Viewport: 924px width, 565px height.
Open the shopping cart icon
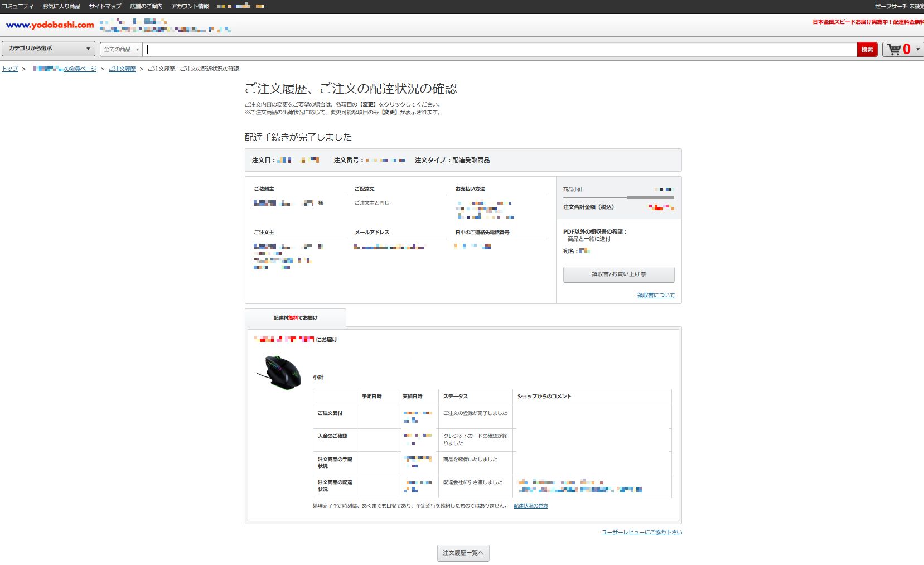(x=896, y=49)
